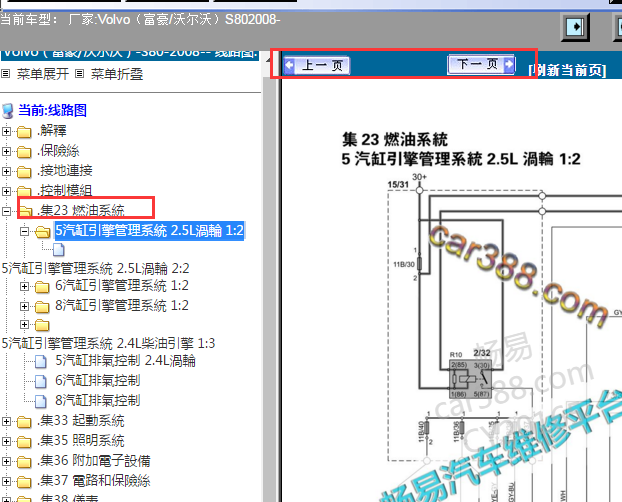Expand the .接地連接 folder node

coord(6,171)
